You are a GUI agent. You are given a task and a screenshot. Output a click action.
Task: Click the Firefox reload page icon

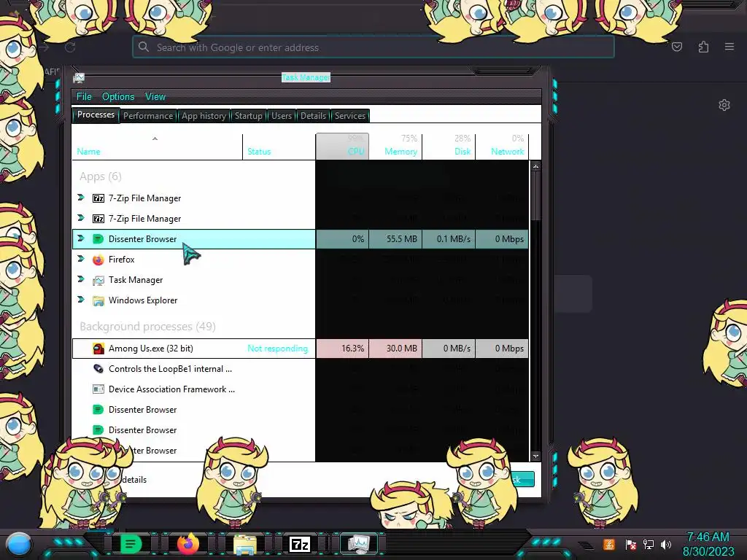pos(70,47)
